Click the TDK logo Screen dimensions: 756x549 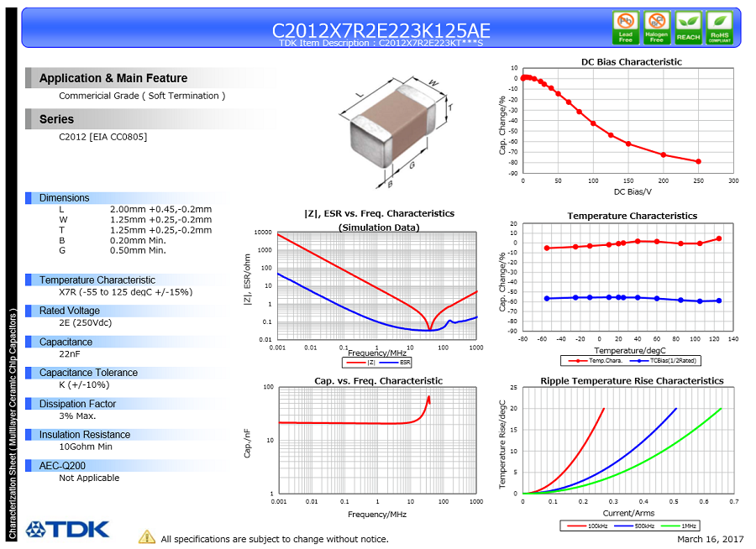67,529
